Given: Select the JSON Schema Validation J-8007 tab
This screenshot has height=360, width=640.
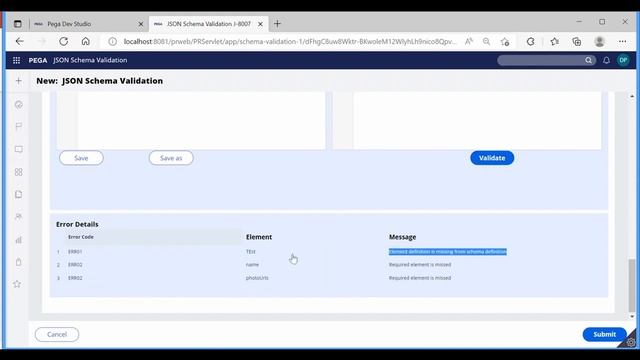Looking at the screenshot, I should tap(209, 24).
